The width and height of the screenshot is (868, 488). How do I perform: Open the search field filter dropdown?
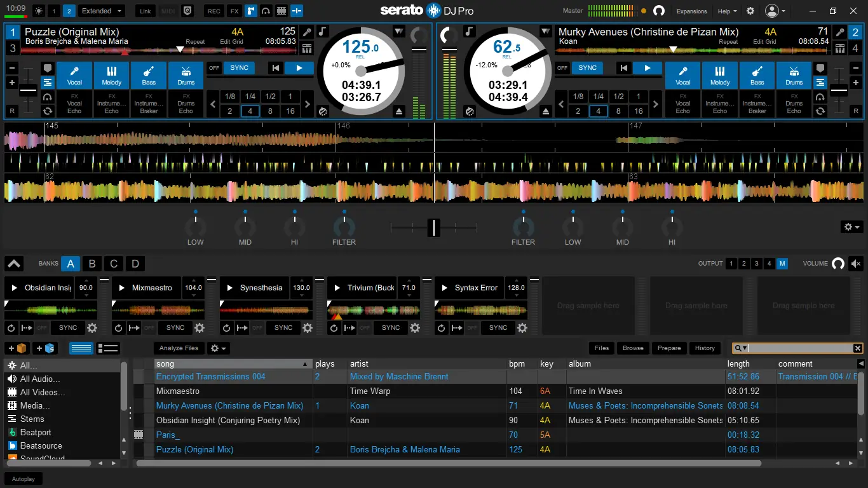[741, 348]
